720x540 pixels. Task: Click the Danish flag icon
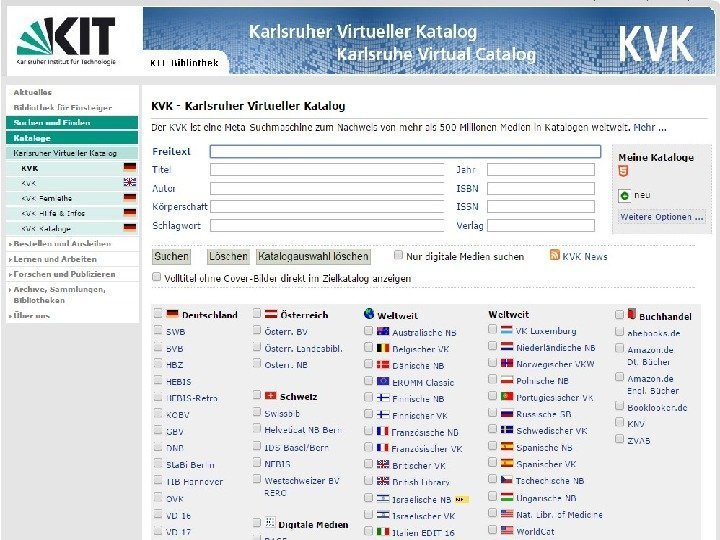click(383, 365)
